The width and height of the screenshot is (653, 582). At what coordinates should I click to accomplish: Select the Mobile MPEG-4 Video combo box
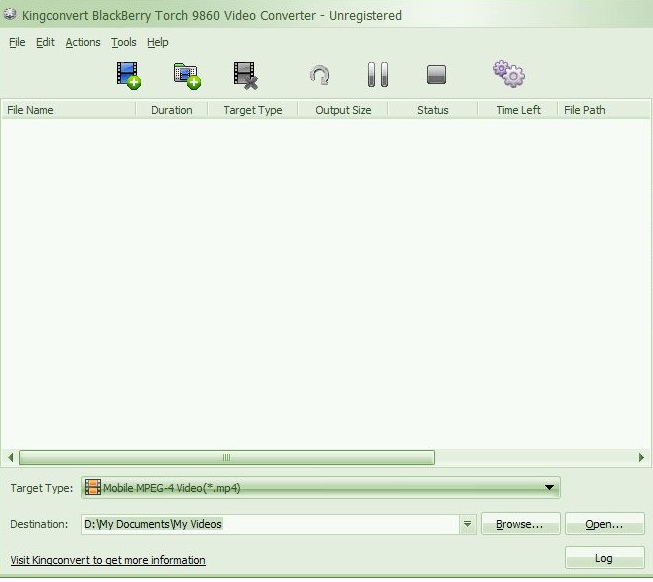pyautogui.click(x=321, y=487)
